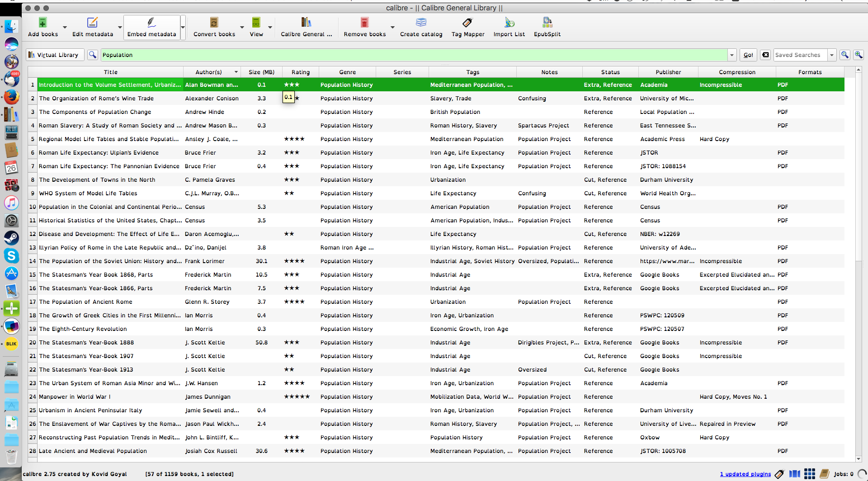868x481 pixels.
Task: Expand the Edit metadata dropdown arrow
Action: click(120, 28)
